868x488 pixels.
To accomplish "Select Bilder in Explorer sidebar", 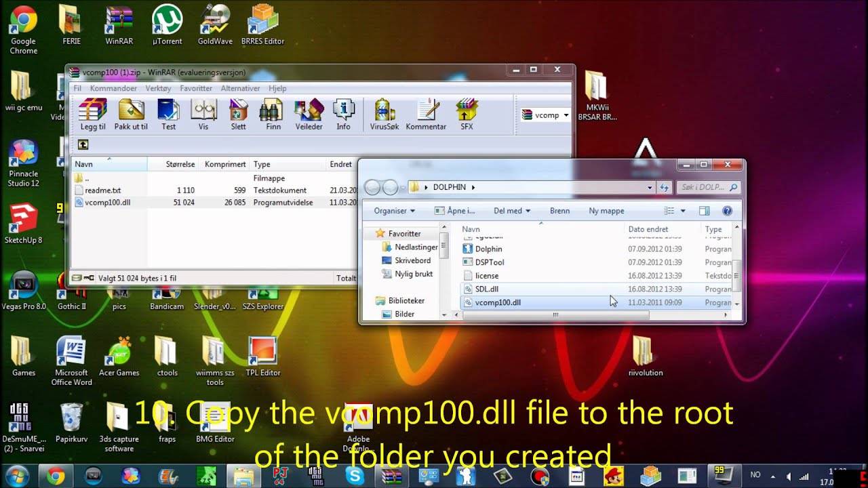I will pyautogui.click(x=397, y=314).
